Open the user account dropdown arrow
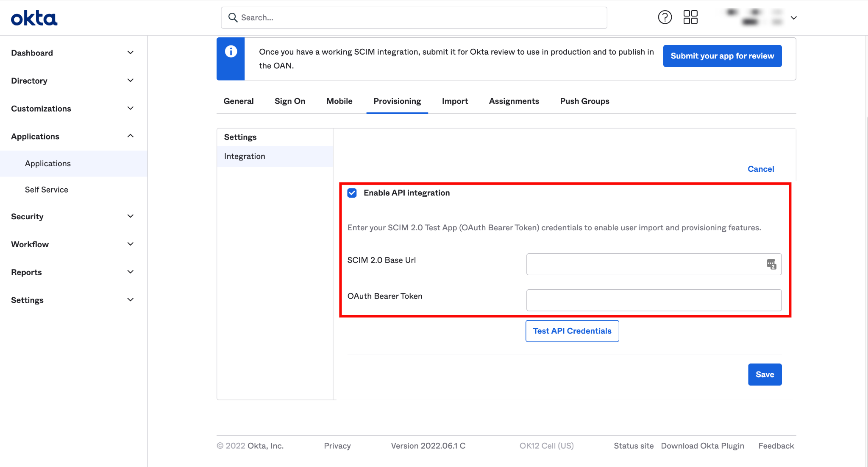 click(x=794, y=18)
